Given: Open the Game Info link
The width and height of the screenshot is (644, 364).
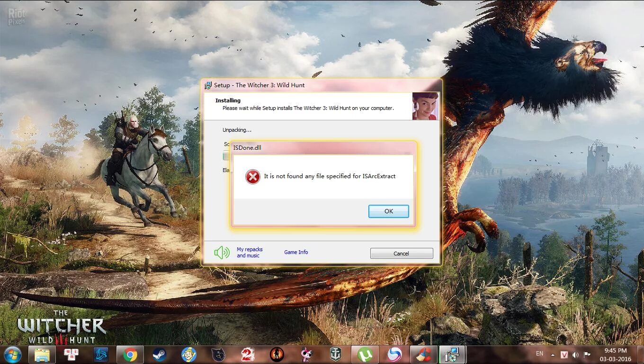Looking at the screenshot, I should [x=296, y=252].
